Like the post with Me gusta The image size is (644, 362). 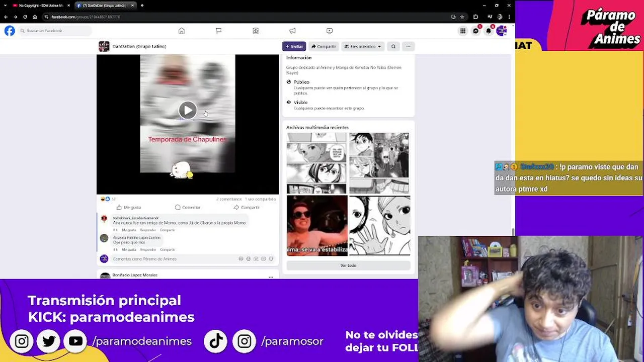(x=129, y=207)
